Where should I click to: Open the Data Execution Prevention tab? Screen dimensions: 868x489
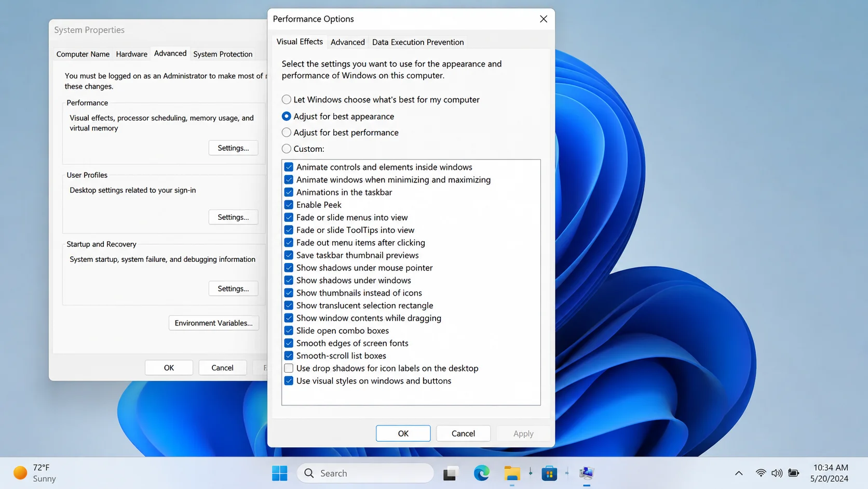418,42
